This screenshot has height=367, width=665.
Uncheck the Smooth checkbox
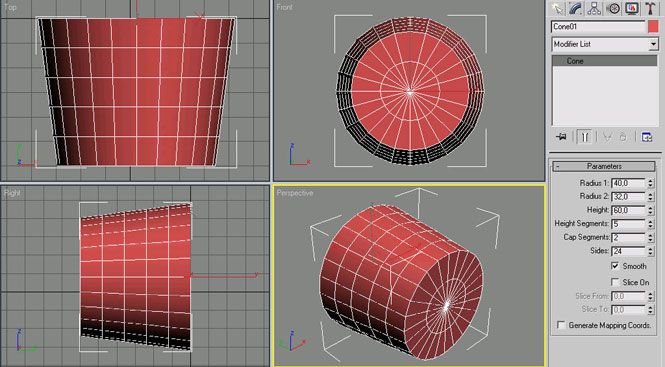tap(615, 266)
